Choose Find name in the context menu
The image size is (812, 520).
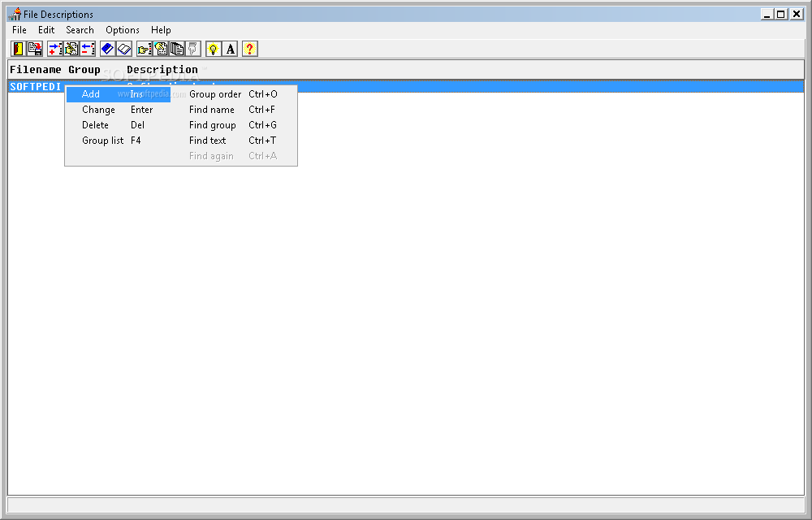(233, 110)
